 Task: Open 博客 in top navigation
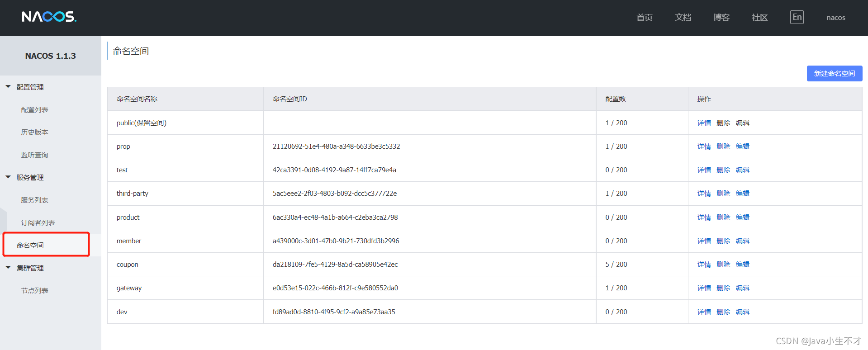coord(721,17)
